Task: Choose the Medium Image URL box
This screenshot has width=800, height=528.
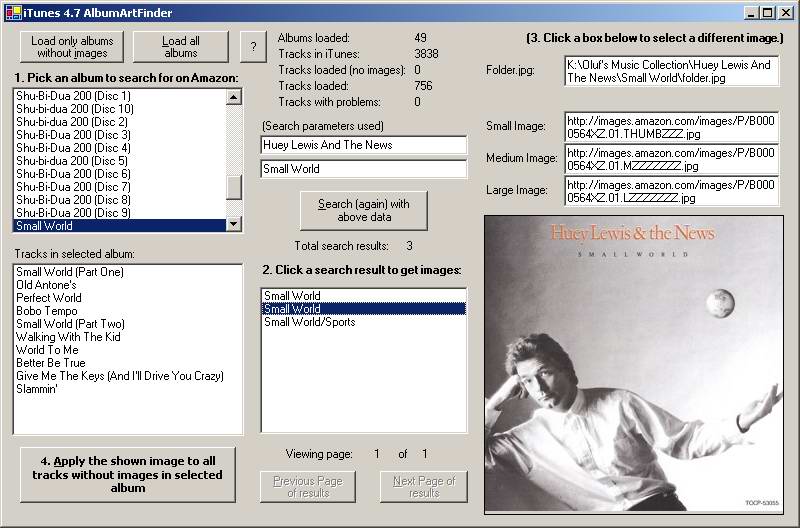Action: 671,159
